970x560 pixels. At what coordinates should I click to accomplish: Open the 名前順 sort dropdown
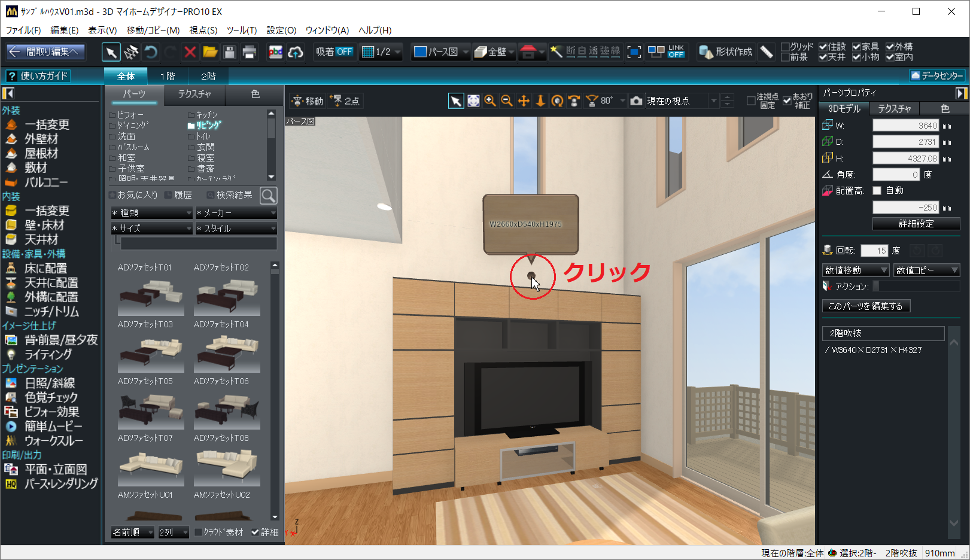click(133, 532)
